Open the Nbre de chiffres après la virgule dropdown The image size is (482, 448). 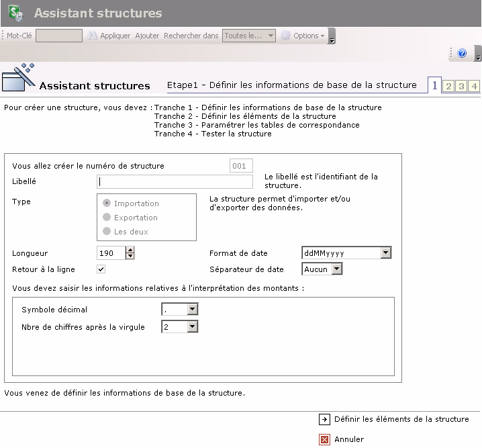point(193,326)
